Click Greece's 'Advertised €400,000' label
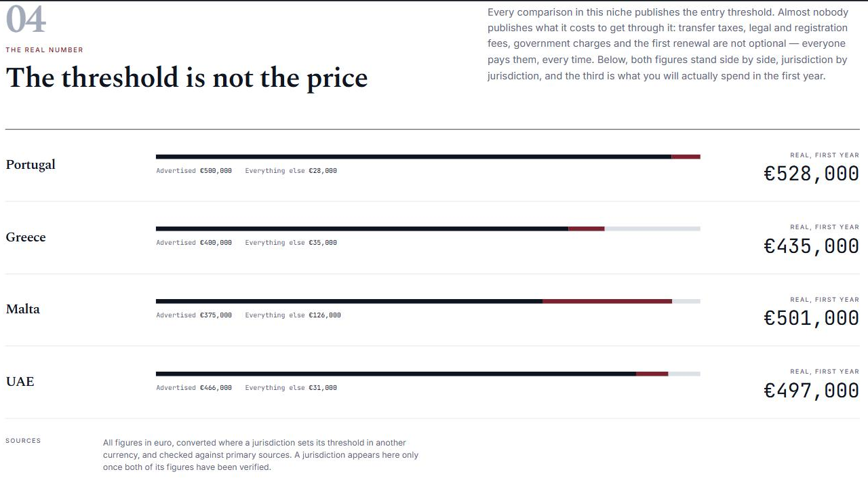868x491 pixels. (194, 243)
